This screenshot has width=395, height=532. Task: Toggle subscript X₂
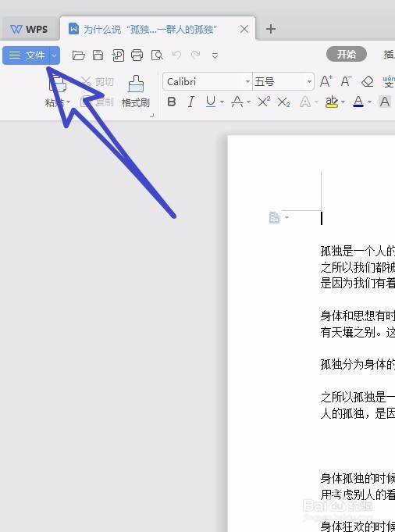click(283, 102)
